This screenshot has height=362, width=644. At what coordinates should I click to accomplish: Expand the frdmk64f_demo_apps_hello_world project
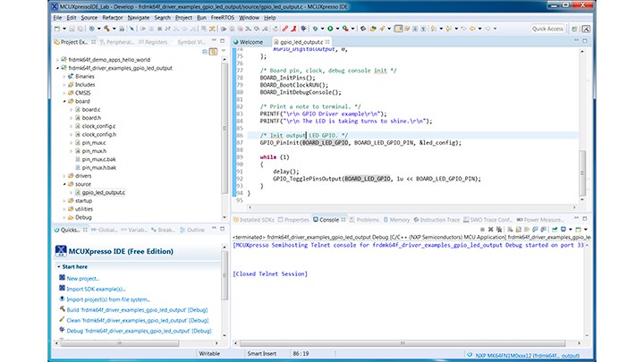click(58, 59)
